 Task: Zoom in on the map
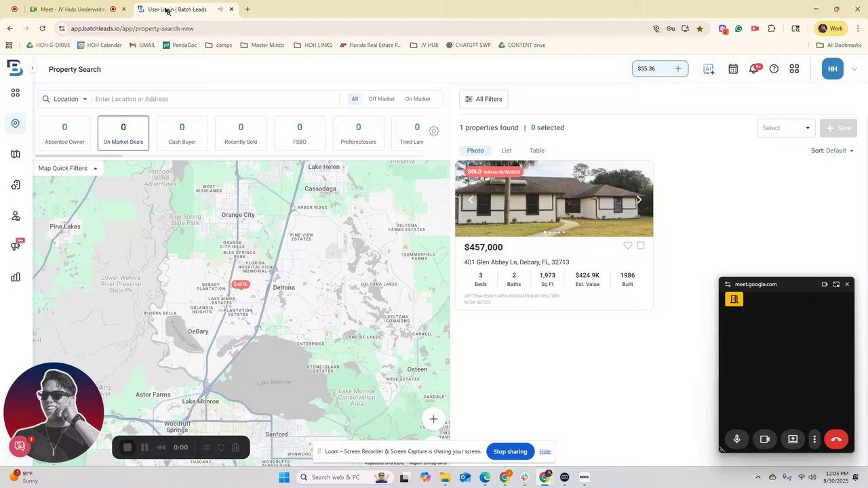pos(433,419)
